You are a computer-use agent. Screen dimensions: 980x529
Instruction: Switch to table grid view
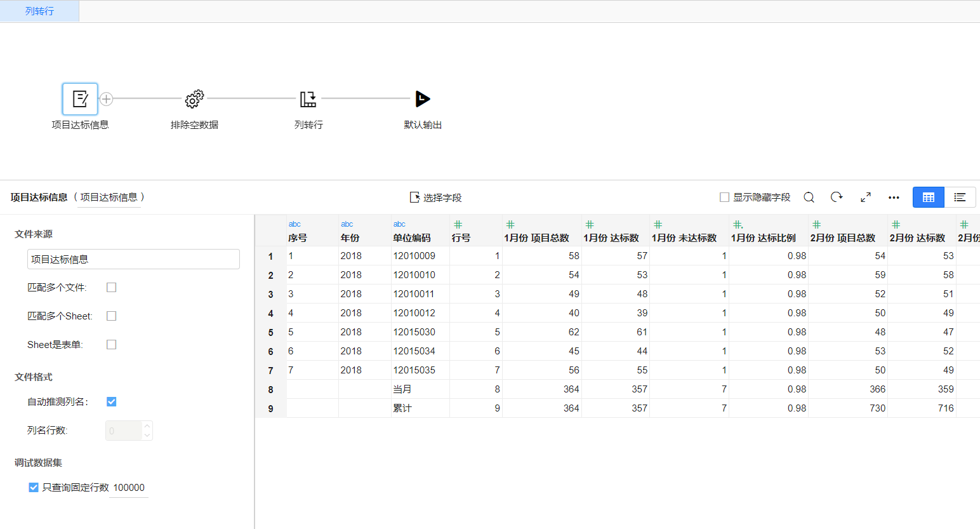(928, 198)
